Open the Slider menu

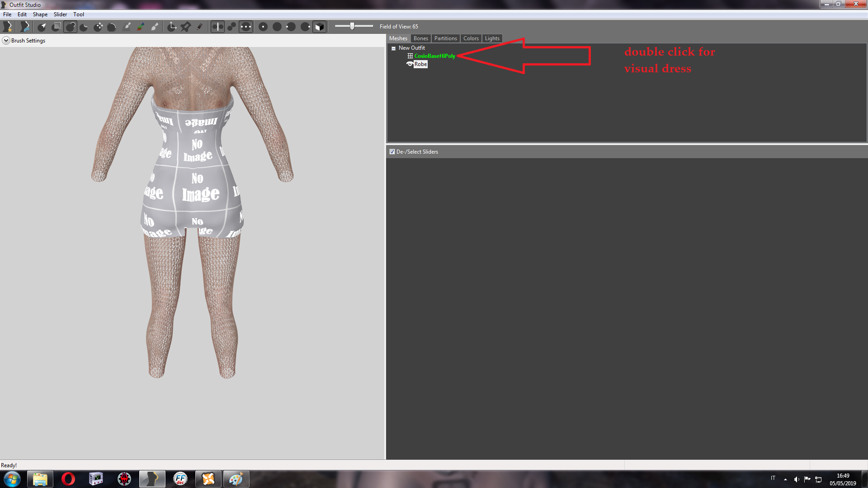click(60, 14)
